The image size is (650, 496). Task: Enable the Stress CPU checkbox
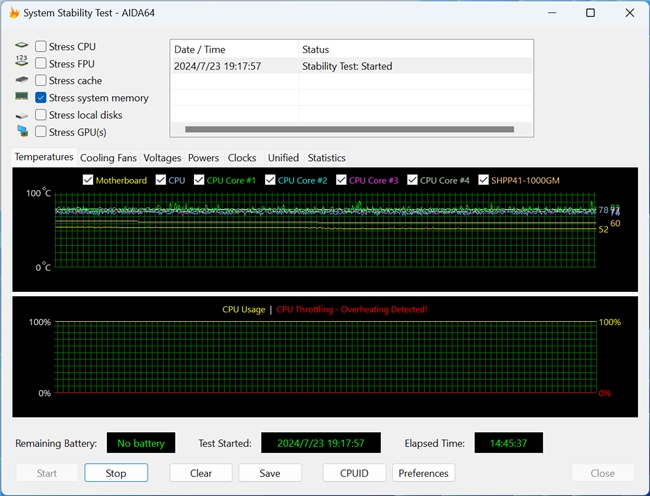(x=41, y=46)
